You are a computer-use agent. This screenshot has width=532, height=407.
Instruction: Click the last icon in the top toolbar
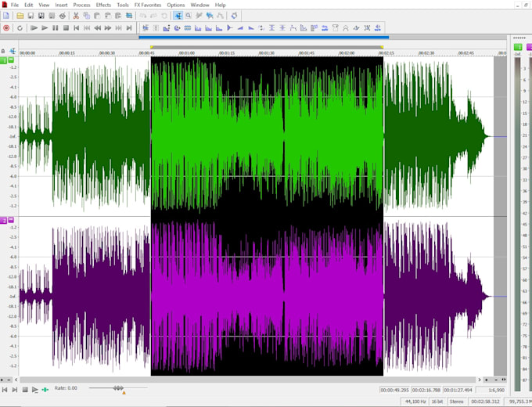(x=234, y=16)
